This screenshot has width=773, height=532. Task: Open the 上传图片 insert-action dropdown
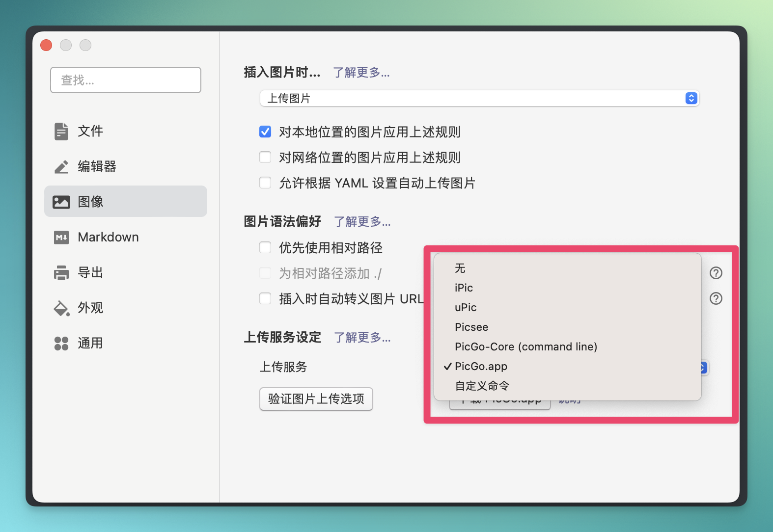click(479, 98)
